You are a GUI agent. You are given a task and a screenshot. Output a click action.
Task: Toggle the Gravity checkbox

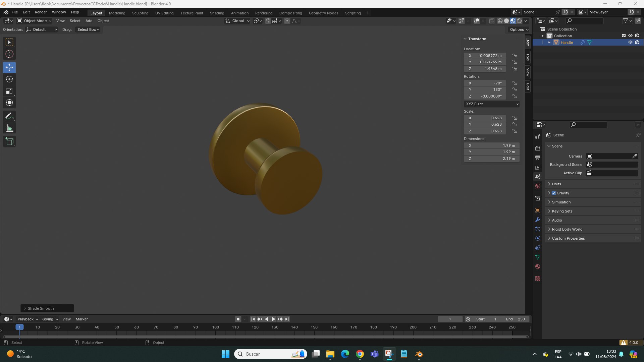(x=554, y=193)
